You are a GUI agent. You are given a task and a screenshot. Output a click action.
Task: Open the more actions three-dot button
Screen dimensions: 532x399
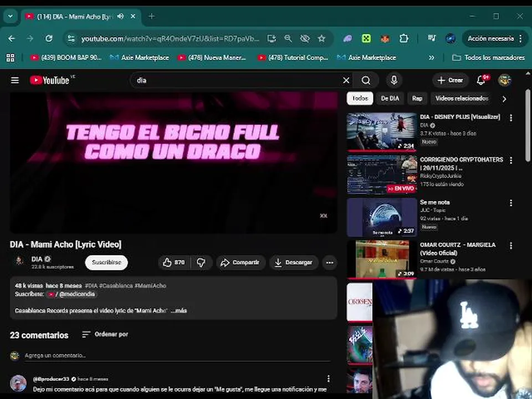(329, 262)
